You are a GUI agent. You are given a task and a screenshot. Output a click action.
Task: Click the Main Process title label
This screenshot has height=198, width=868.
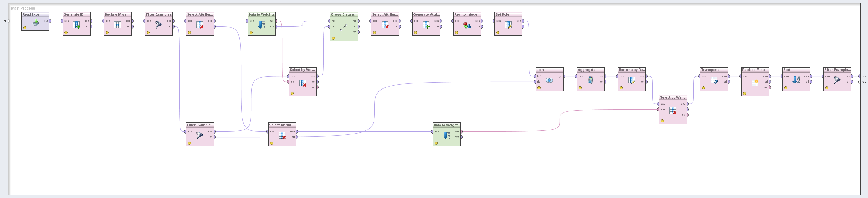[x=23, y=8]
